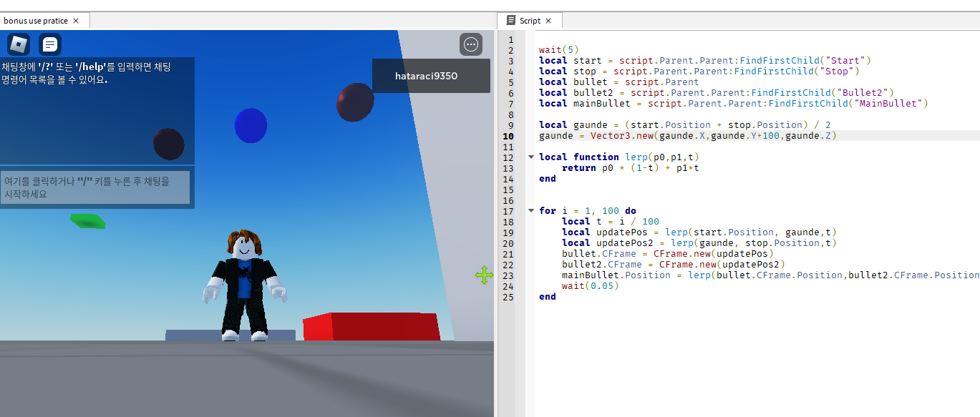Click the 'local bullet = script.Parent' line
980x417 pixels.
point(619,82)
